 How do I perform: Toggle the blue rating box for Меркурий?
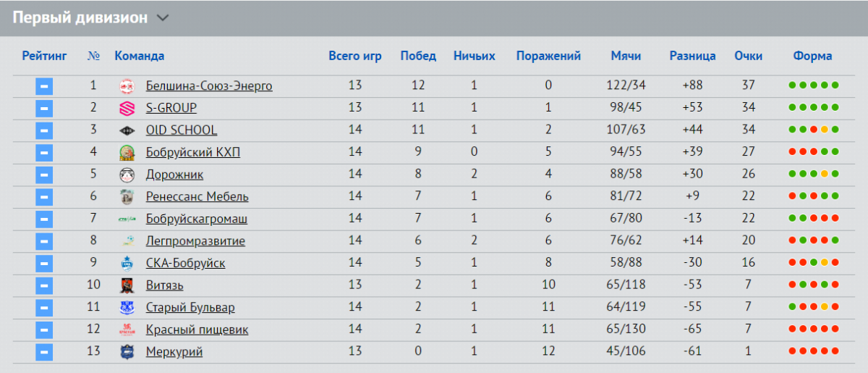44,353
